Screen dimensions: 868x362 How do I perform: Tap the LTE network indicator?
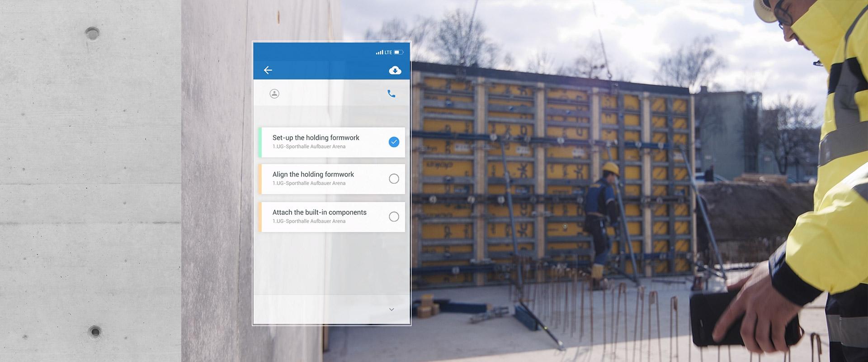(388, 52)
